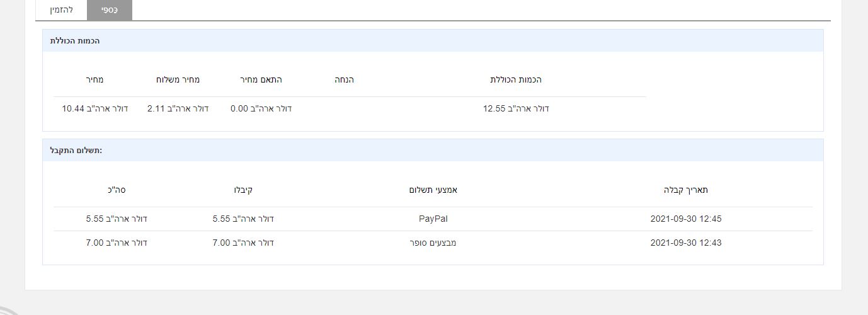Viewport: 868px width, 315px height.
Task: Select the PayPal payment method cell
Action: [x=433, y=219]
